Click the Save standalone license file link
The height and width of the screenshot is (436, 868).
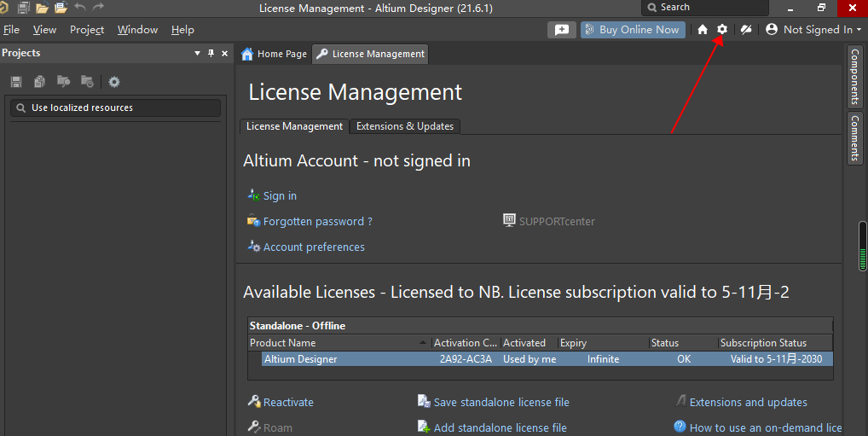click(501, 402)
